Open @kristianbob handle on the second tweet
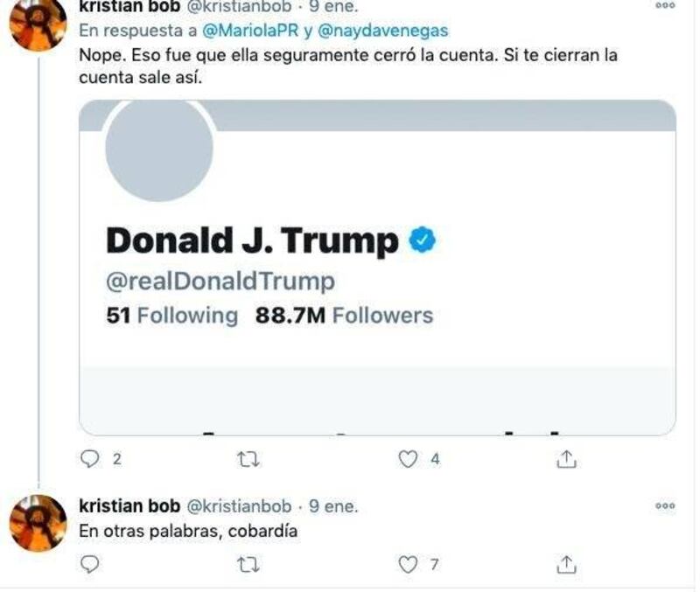The width and height of the screenshot is (700, 592). pos(240,506)
